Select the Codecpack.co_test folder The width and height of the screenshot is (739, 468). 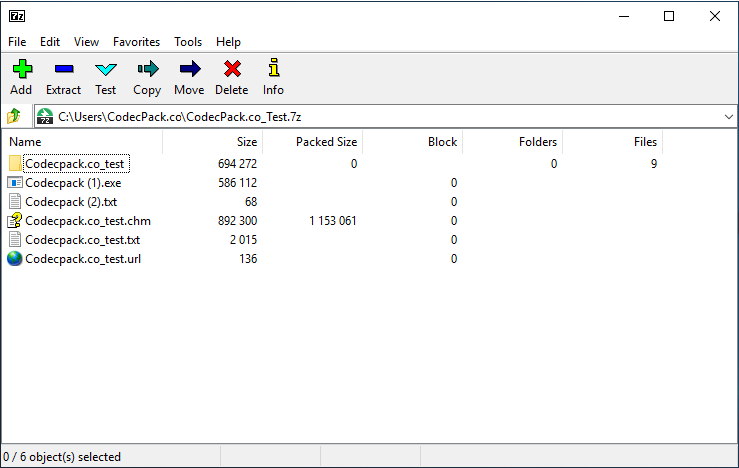tap(76, 164)
